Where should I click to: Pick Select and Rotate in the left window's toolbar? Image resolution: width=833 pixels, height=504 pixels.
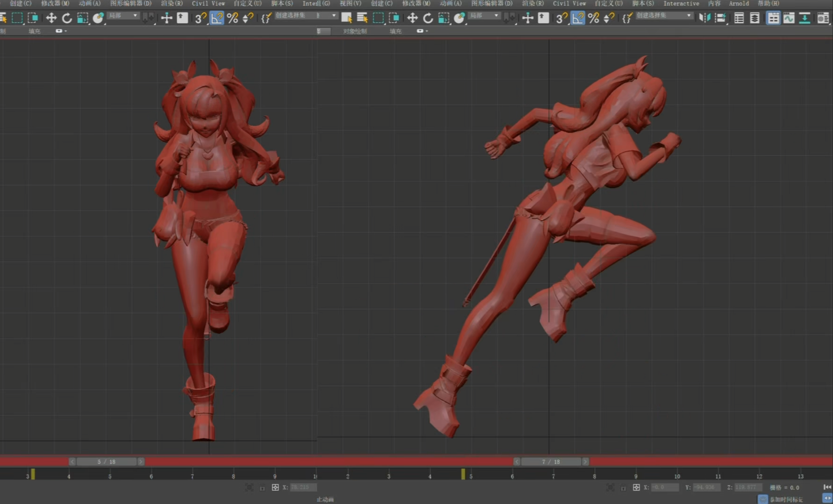[x=67, y=18]
